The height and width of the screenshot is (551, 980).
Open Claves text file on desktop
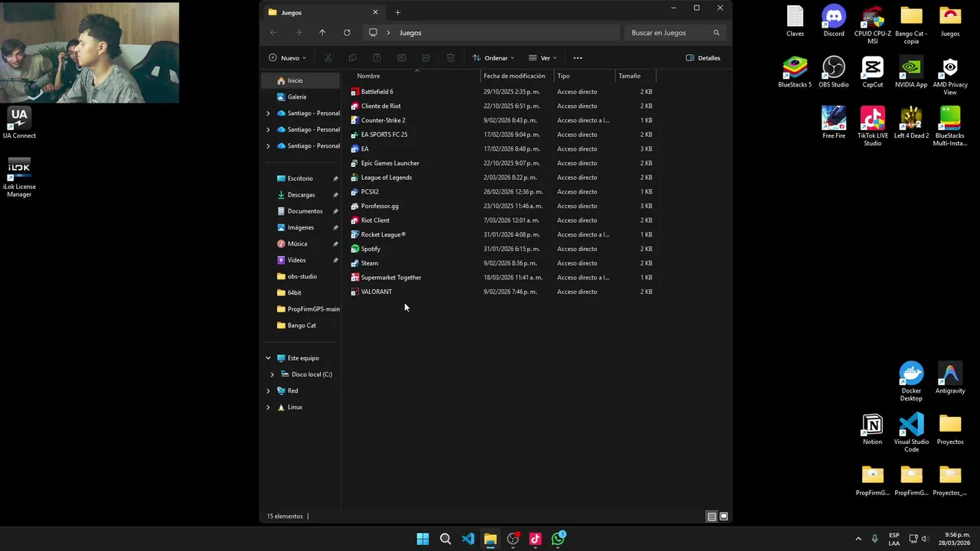[795, 21]
